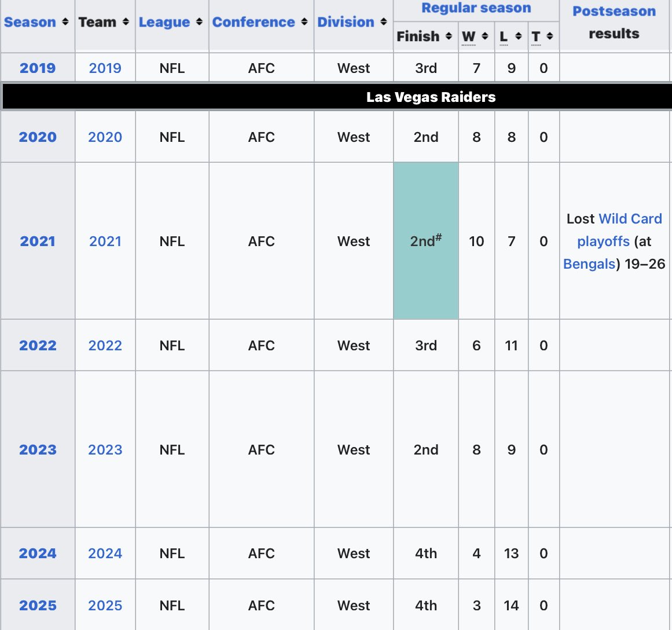Open the League header link
The width and height of the screenshot is (672, 630).
[164, 23]
